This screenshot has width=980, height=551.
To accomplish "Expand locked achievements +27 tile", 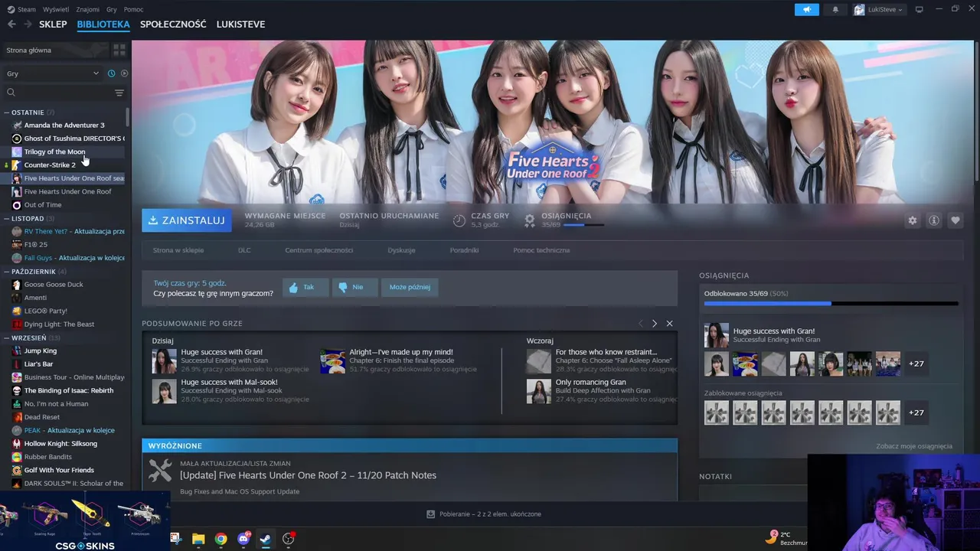I will click(916, 412).
